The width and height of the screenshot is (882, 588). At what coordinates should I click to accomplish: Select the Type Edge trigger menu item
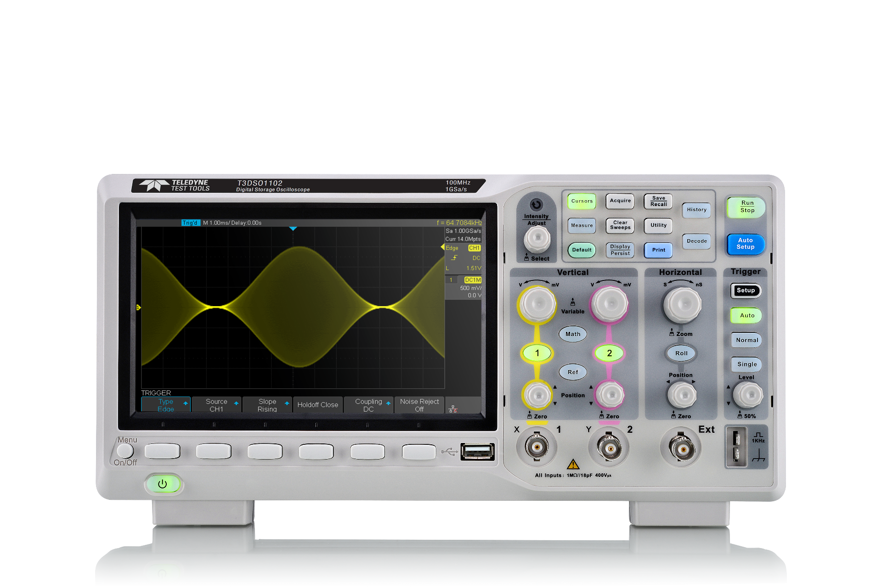tap(165, 404)
